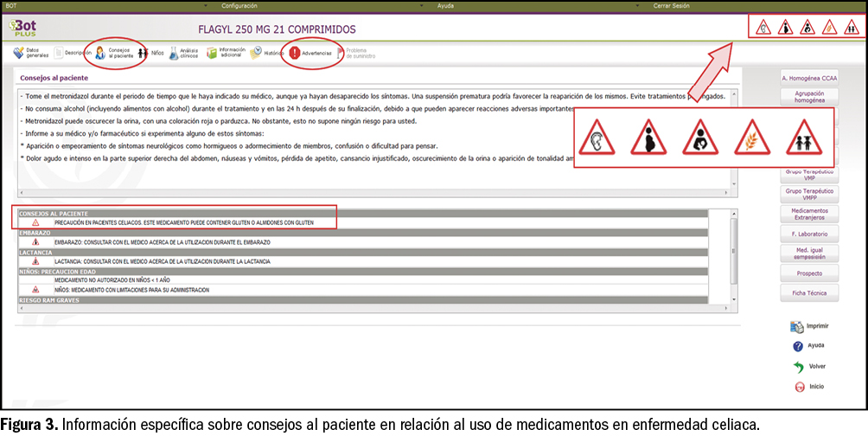Open the Configuración dropdown menu
868x436 pixels.
coord(239,5)
